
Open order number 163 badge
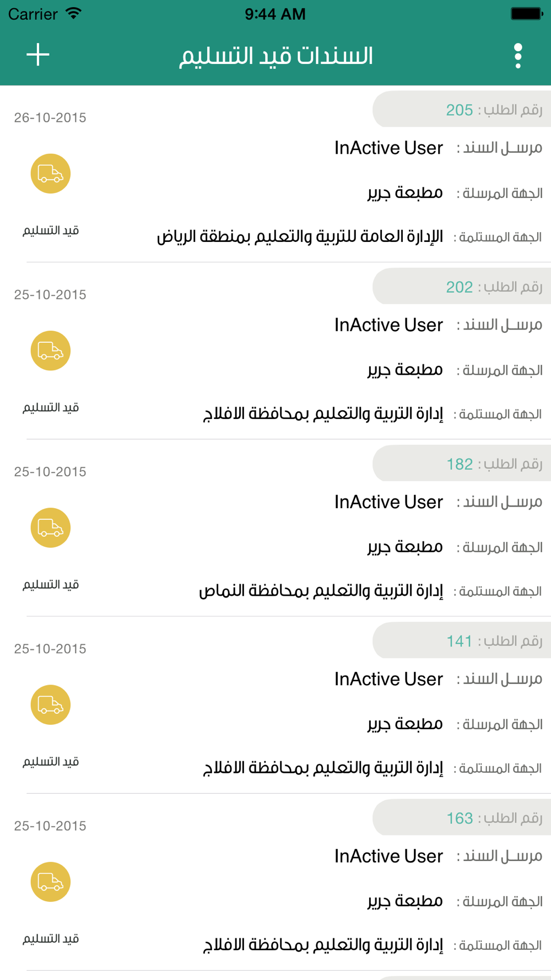[x=462, y=817]
